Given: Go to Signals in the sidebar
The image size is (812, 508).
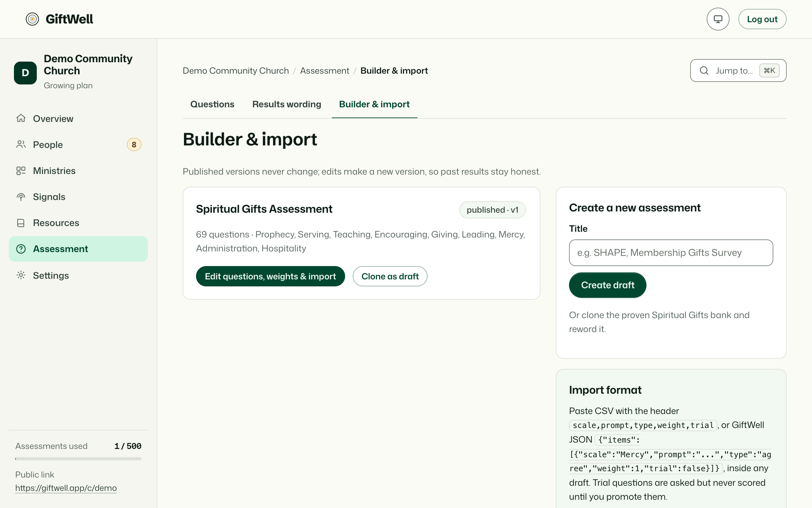Looking at the screenshot, I should coord(78,197).
